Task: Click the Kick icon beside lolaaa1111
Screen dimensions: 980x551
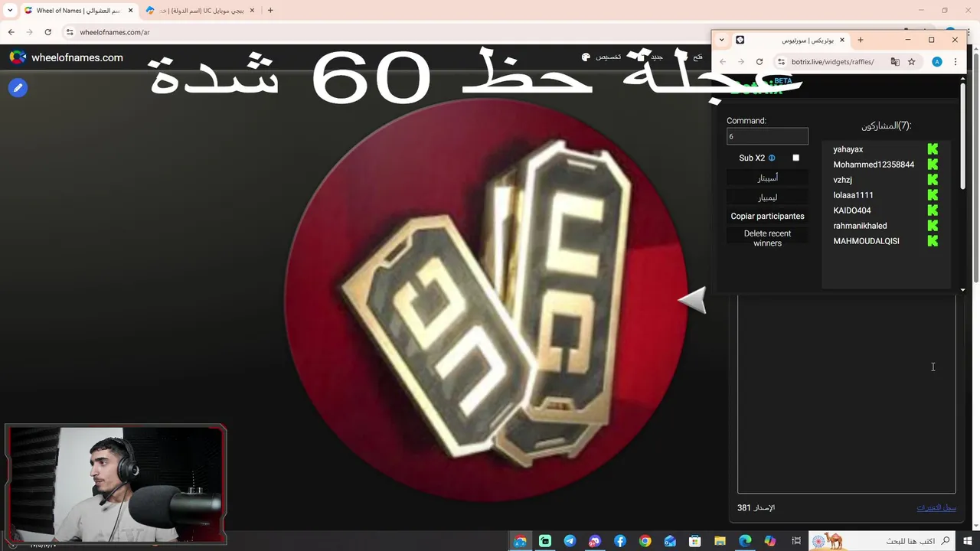Action: (x=933, y=195)
